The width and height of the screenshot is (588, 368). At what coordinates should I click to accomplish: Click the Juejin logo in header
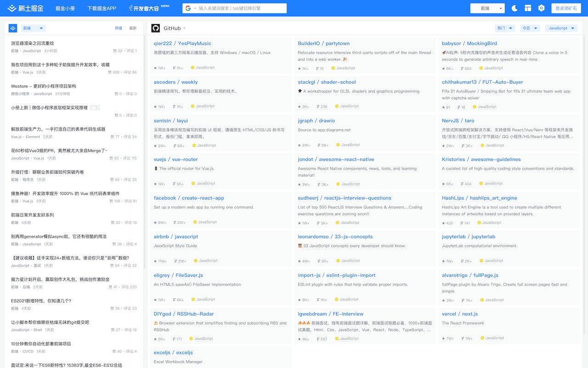pyautogui.click(x=25, y=8)
